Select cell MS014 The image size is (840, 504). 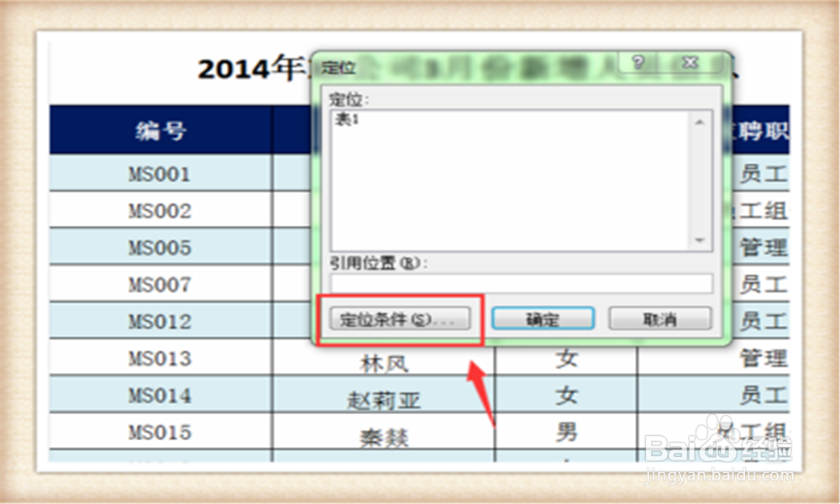point(160,395)
